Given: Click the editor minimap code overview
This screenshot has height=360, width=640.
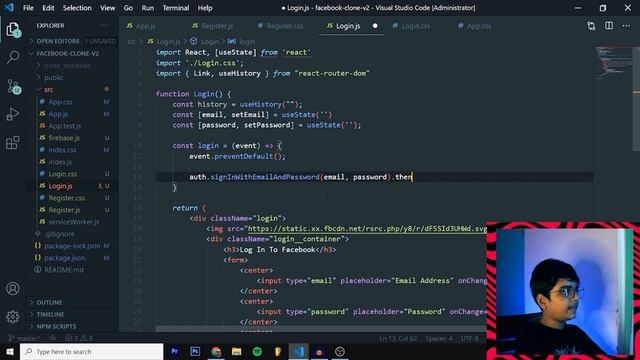Looking at the screenshot, I should coord(613,63).
